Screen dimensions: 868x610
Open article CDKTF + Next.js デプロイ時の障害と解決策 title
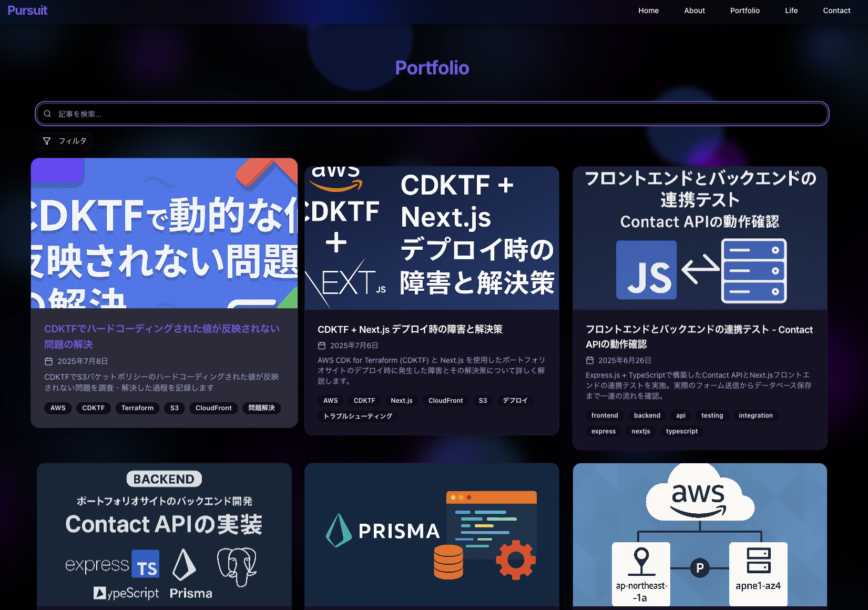410,329
